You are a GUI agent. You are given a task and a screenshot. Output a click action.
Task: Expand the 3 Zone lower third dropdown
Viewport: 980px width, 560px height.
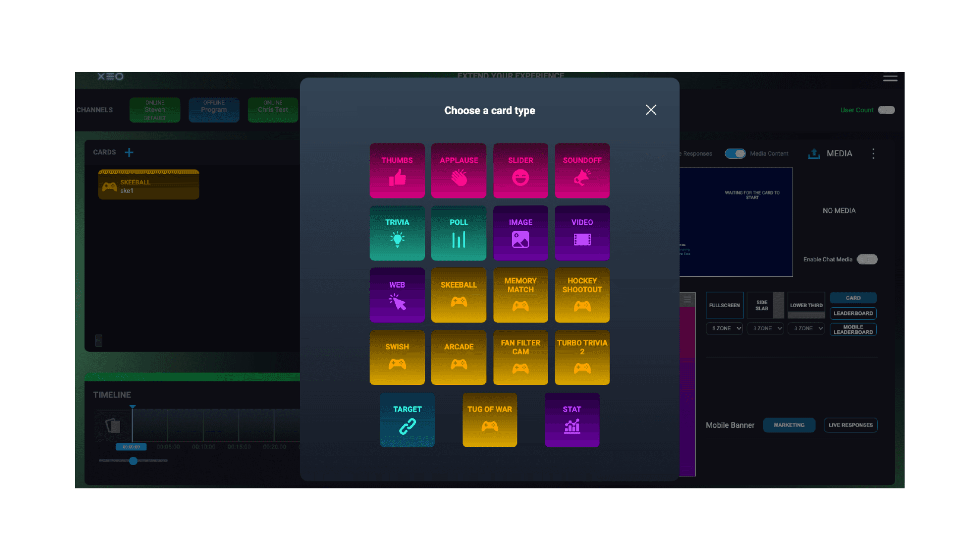click(805, 328)
